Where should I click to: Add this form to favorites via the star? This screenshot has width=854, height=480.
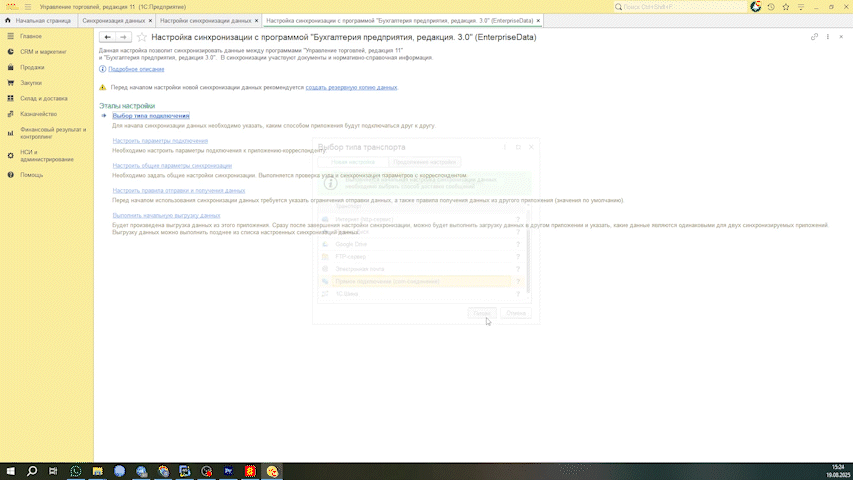click(142, 37)
